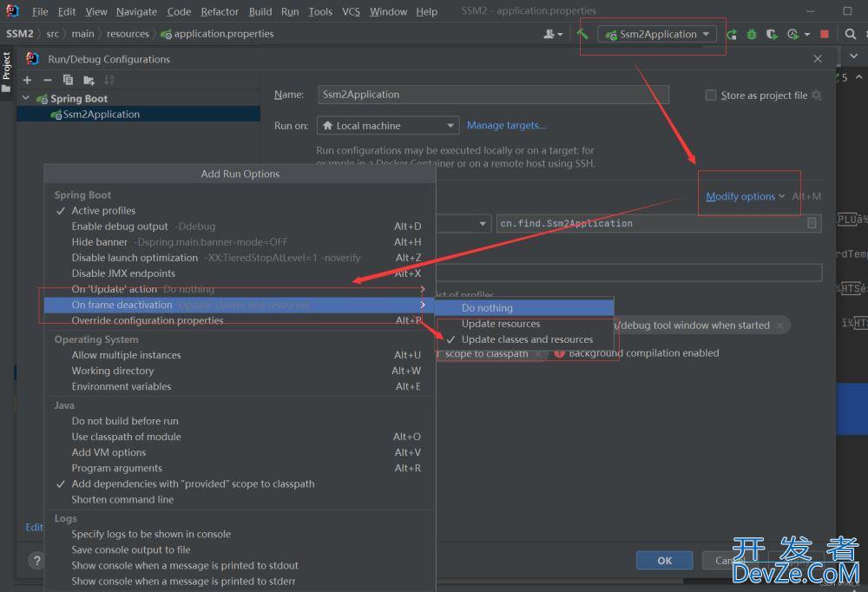The height and width of the screenshot is (592, 868).
Task: Toggle Store as project file checkbox
Action: pos(711,95)
